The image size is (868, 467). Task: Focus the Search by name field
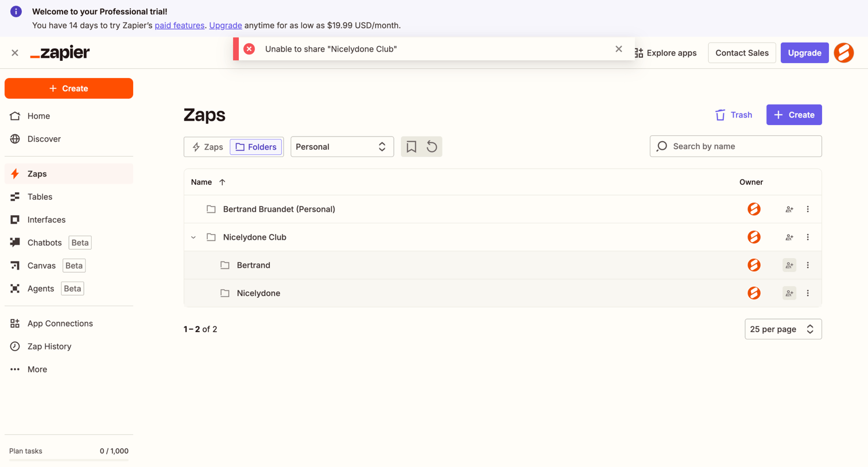pos(735,146)
